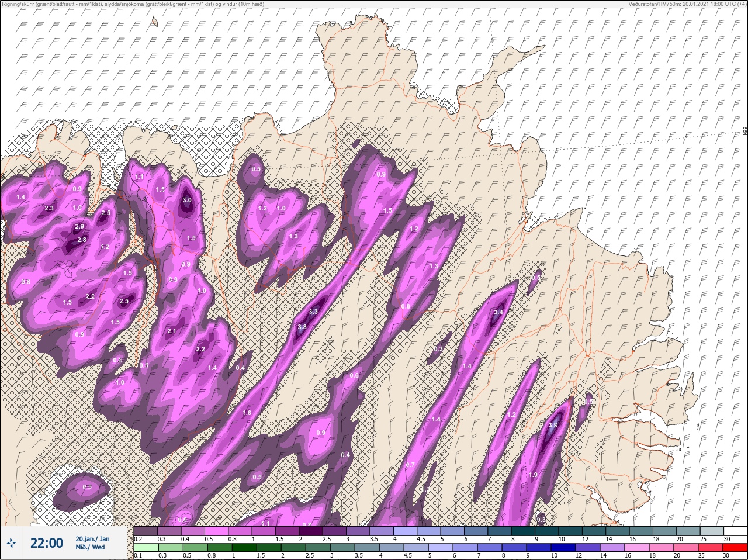Screen dimensions: 748x560
Task: Click the 25 label in the upper legend
Action: click(x=702, y=539)
